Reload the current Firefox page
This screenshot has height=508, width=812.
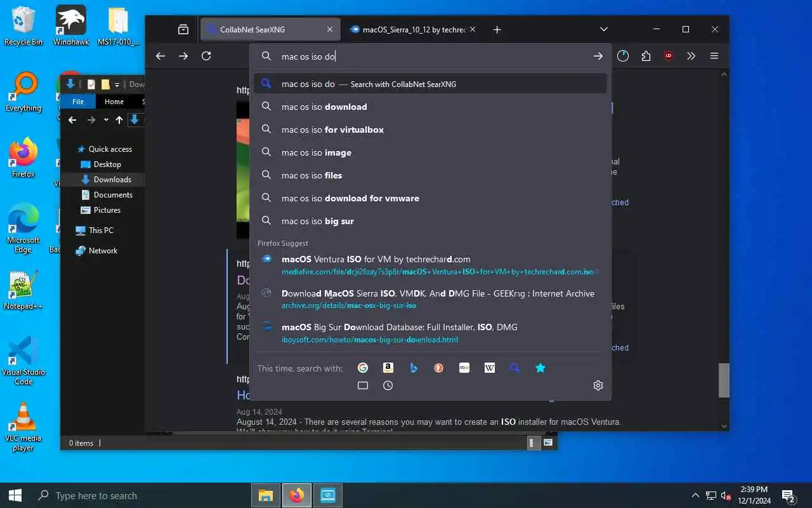tap(206, 56)
